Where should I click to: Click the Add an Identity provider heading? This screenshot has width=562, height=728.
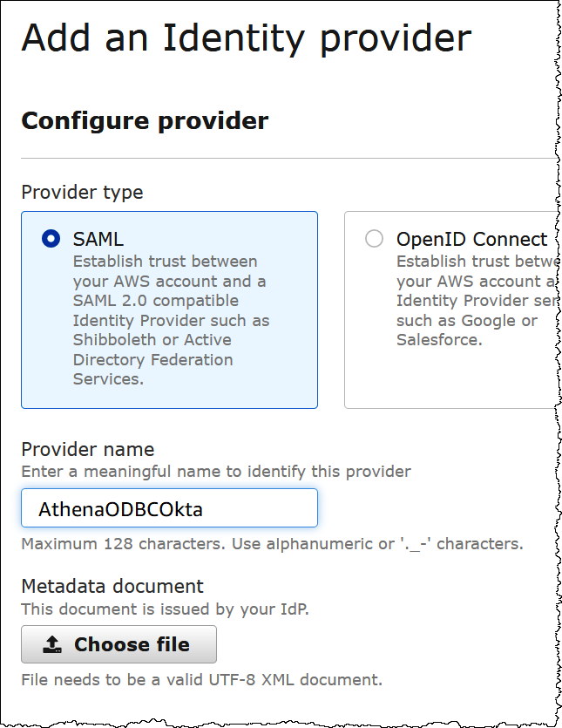[247, 37]
